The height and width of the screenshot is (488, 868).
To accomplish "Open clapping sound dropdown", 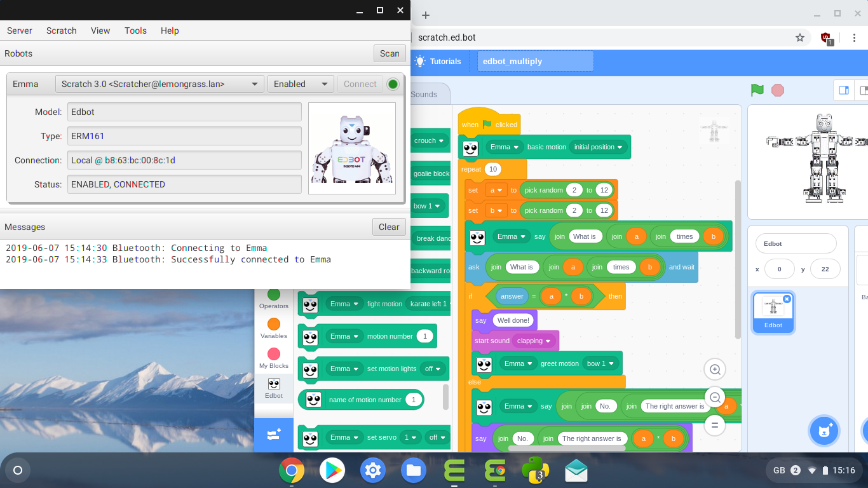I will click(x=534, y=341).
